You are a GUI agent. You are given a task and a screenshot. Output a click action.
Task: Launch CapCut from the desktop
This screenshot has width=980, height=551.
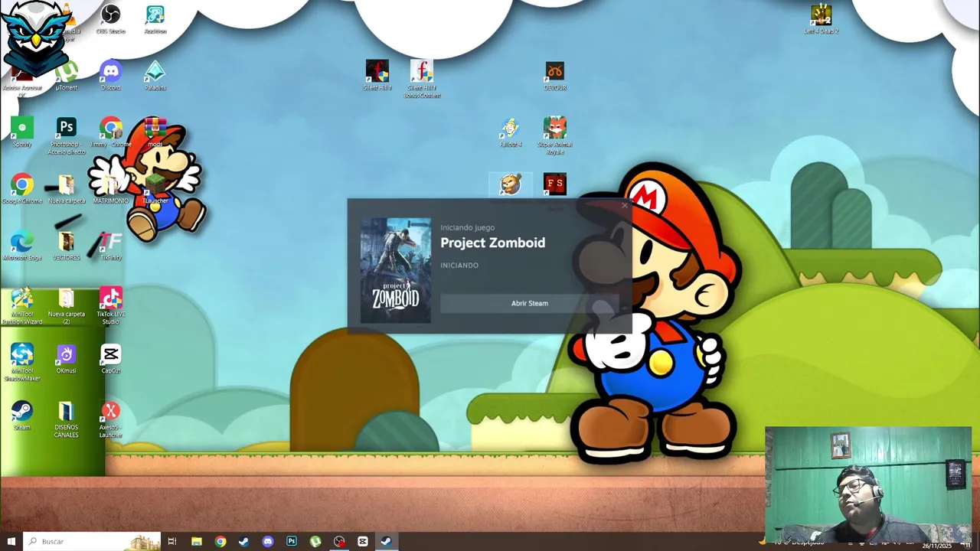tap(111, 360)
